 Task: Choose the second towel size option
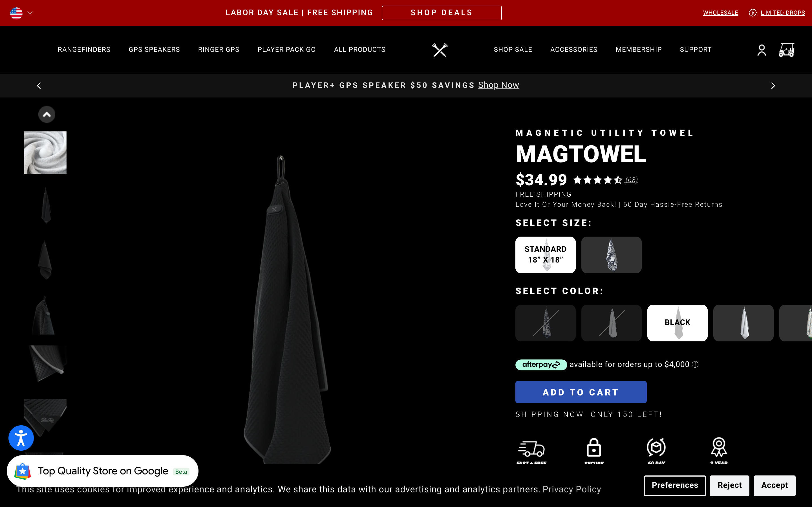[x=611, y=255]
